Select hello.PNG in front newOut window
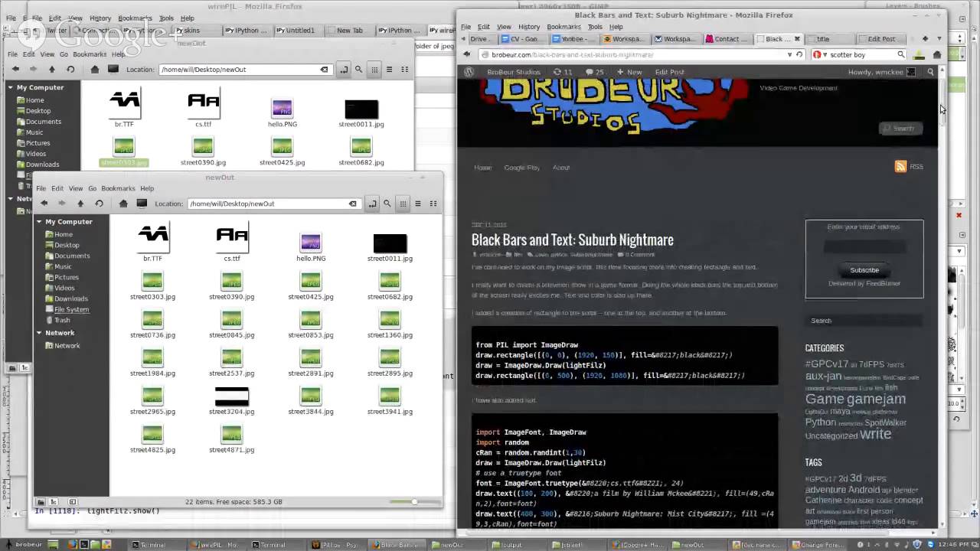 tap(311, 246)
